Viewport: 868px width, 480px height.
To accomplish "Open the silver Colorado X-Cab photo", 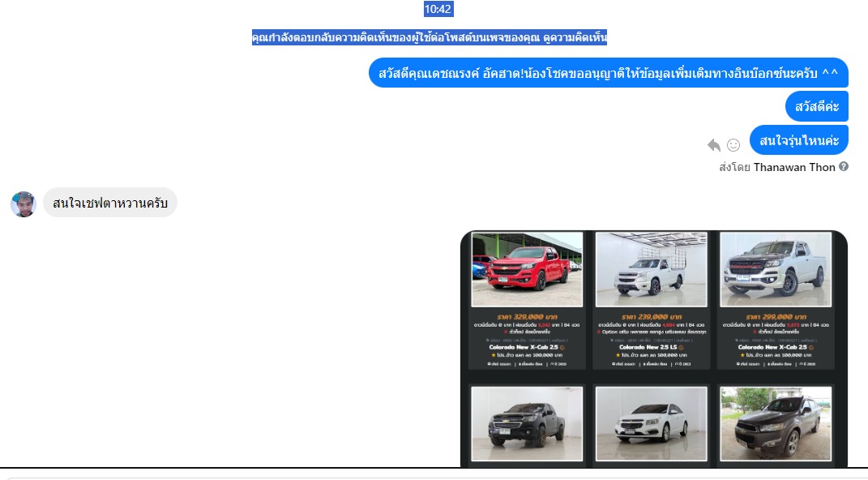I will (x=776, y=270).
